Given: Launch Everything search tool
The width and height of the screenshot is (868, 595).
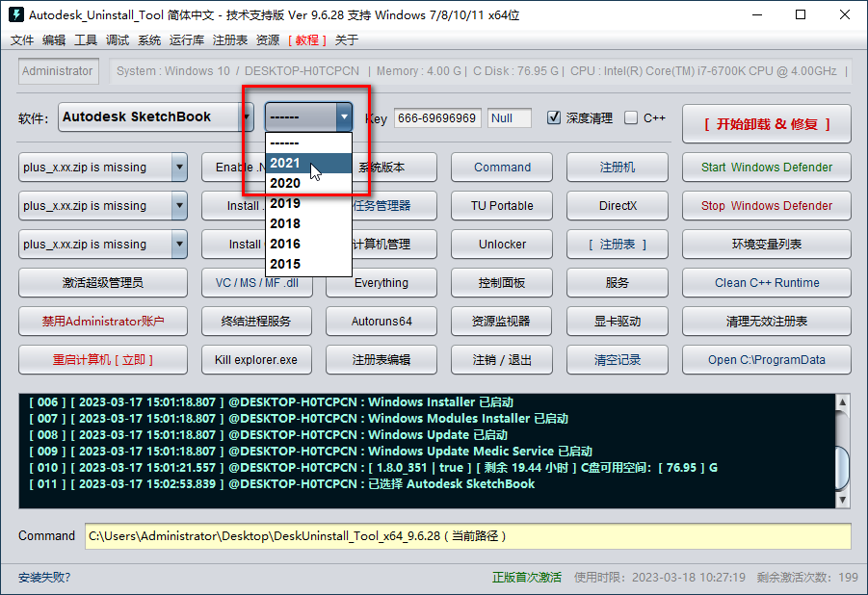Looking at the screenshot, I should click(381, 283).
